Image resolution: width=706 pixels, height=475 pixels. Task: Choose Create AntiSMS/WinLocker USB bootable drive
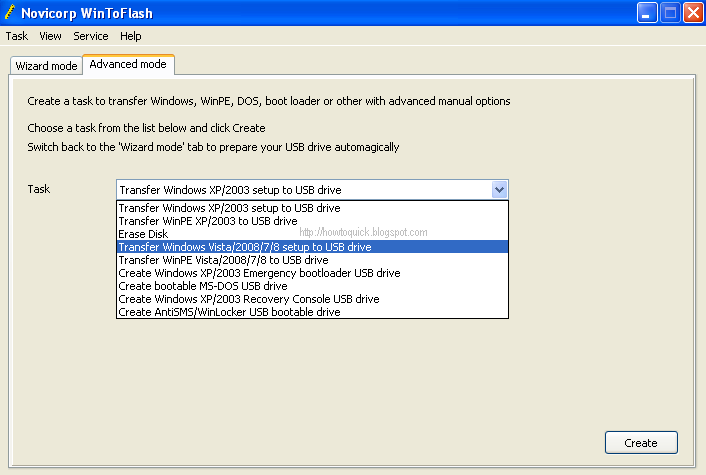312,312
